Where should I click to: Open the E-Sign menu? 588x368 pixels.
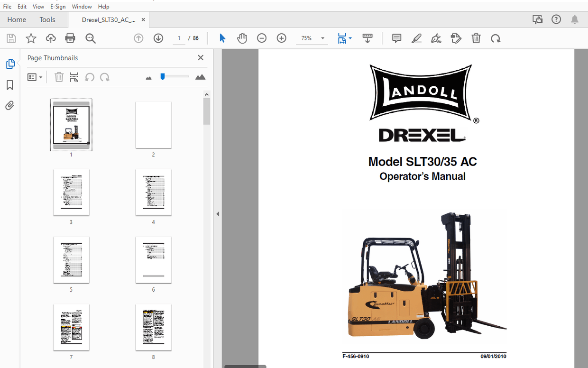click(x=58, y=6)
